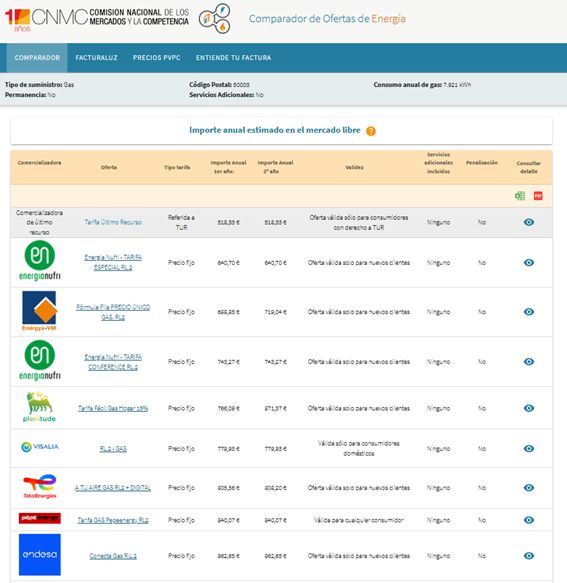Click the Plenitude logo
Viewport: 567px width, 583px height.
[x=39, y=407]
